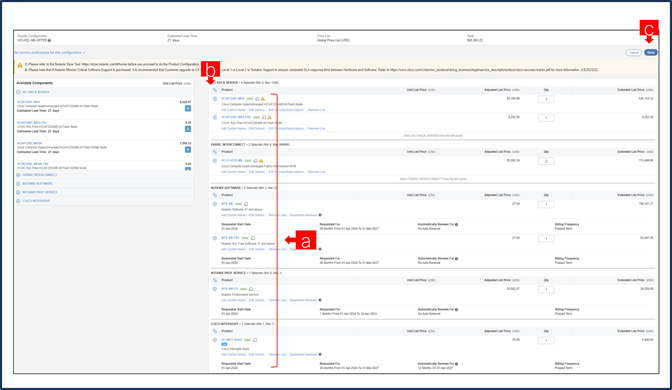Viewport: 672px width, 390px height.
Task: Click Qty field for DC-MGT-SAAS
Action: 546,340
